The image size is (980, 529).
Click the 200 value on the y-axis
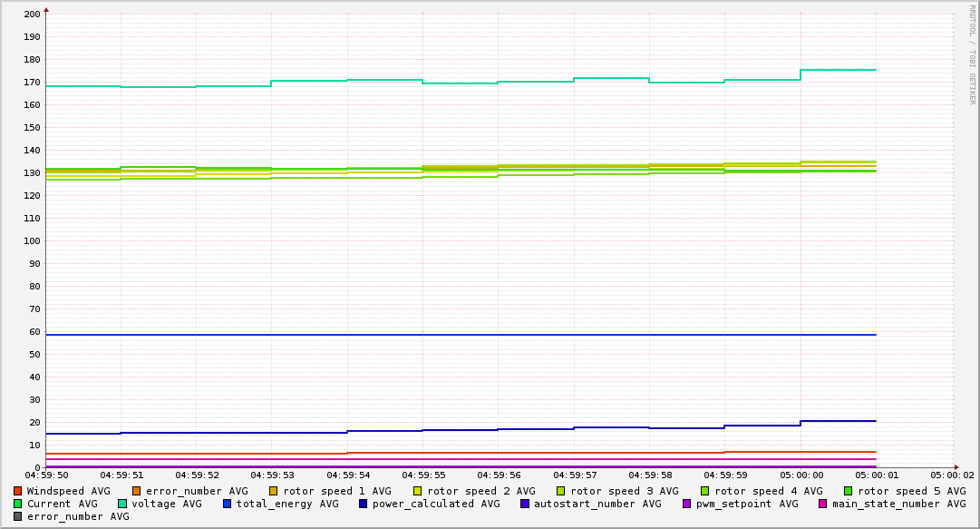coord(31,15)
